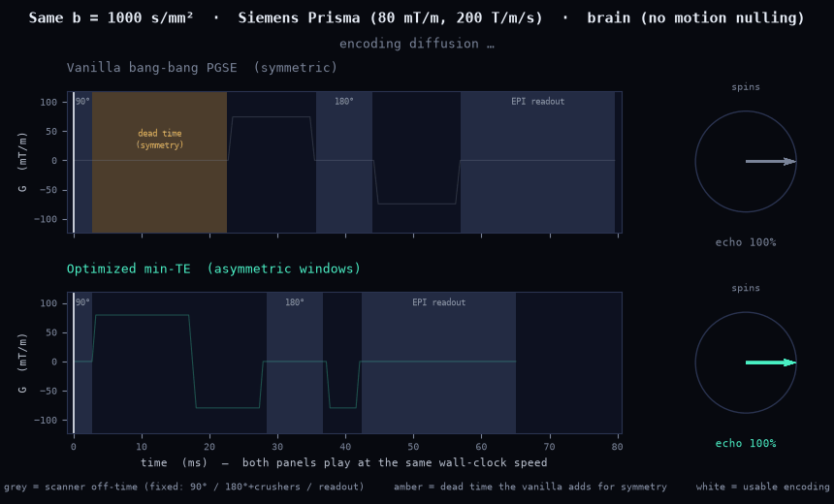The width and height of the screenshot is (834, 504).
Task: Click the 'EPI readout' block in vanilla panel
Action: point(538,162)
